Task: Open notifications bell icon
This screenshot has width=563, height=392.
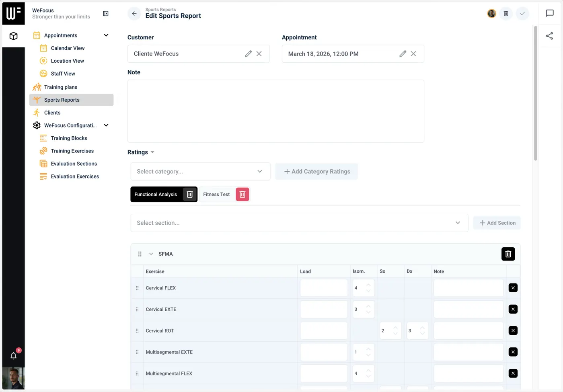Action: pyautogui.click(x=13, y=356)
